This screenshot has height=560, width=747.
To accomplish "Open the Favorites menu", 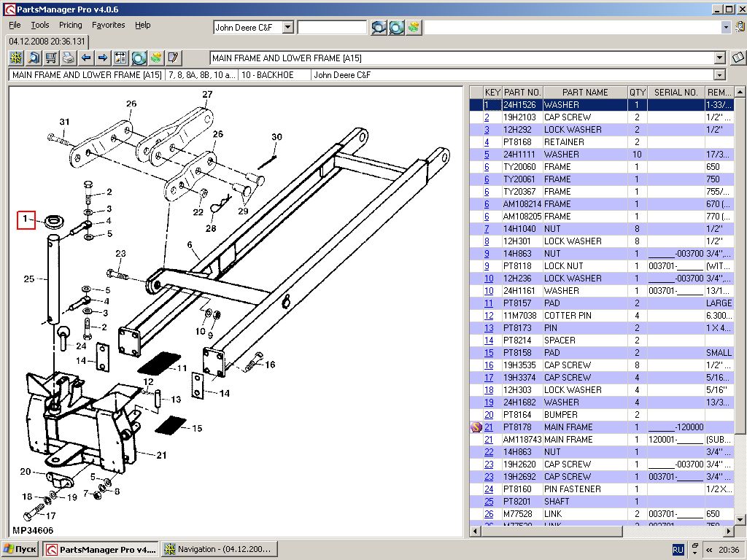I will point(108,25).
